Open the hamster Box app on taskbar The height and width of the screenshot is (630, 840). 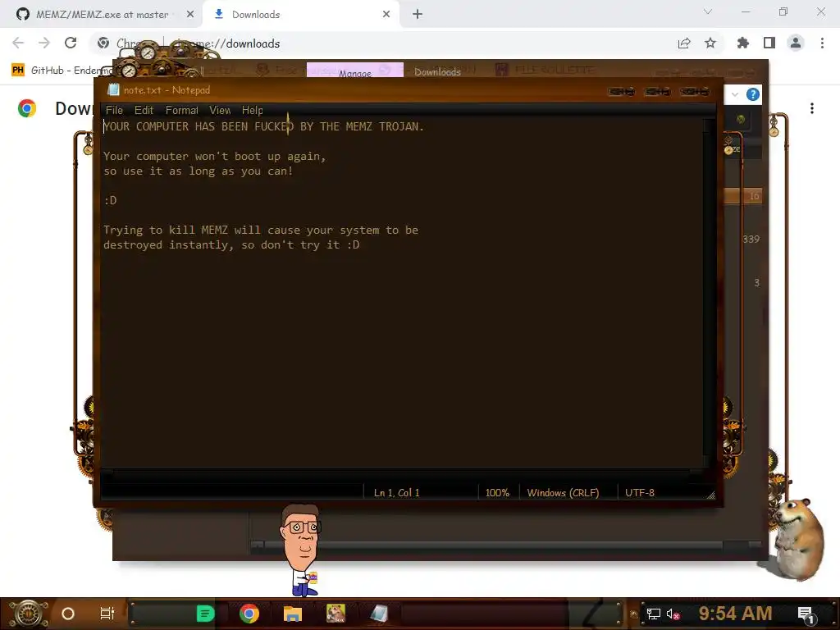[x=336, y=614]
